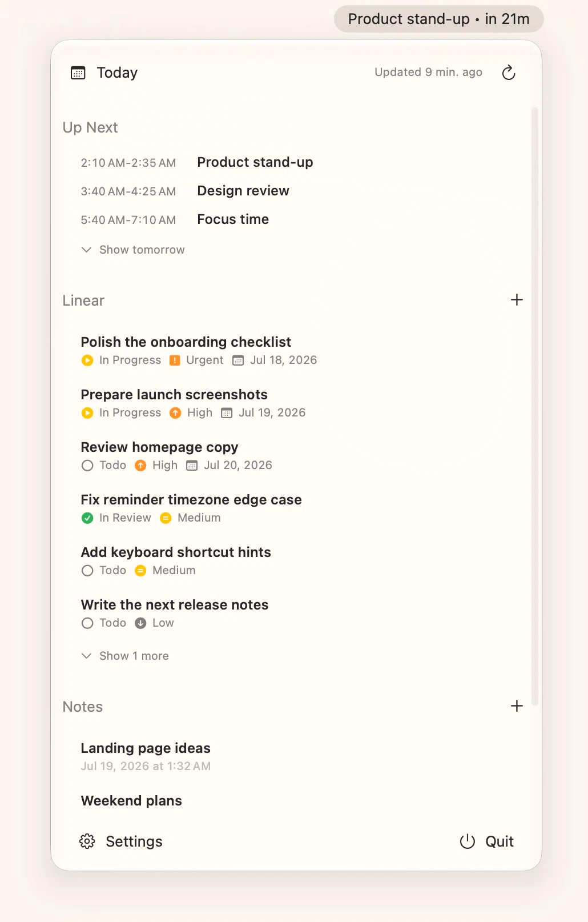588x922 pixels.
Task: Open issue Write the next release notes
Action: 175,605
